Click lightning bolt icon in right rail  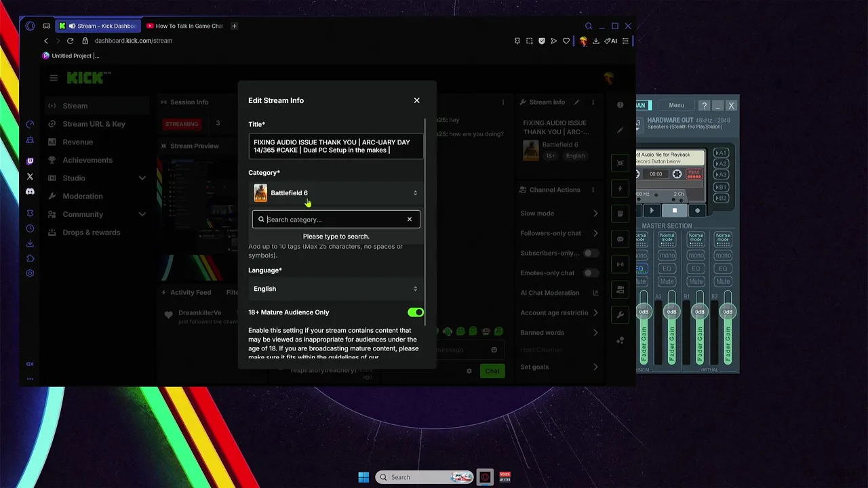pos(620,188)
